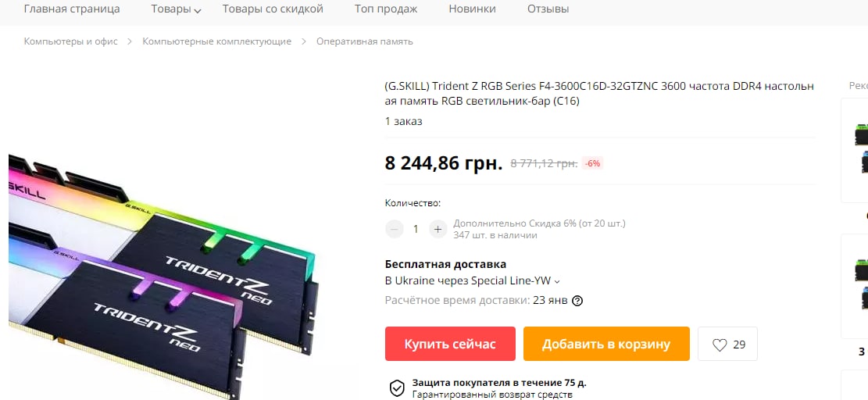Open Оперативная память breadcrumb link

coord(365,41)
